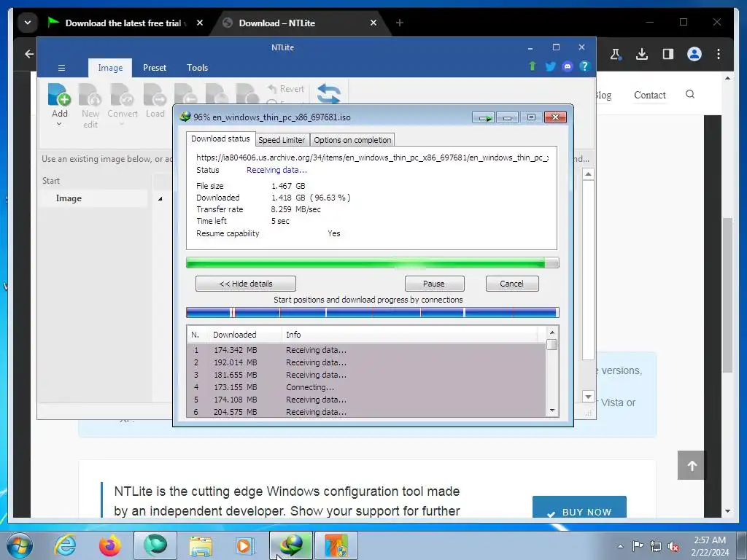The height and width of the screenshot is (560, 747).
Task: Select the Download status tab
Action: point(220,139)
